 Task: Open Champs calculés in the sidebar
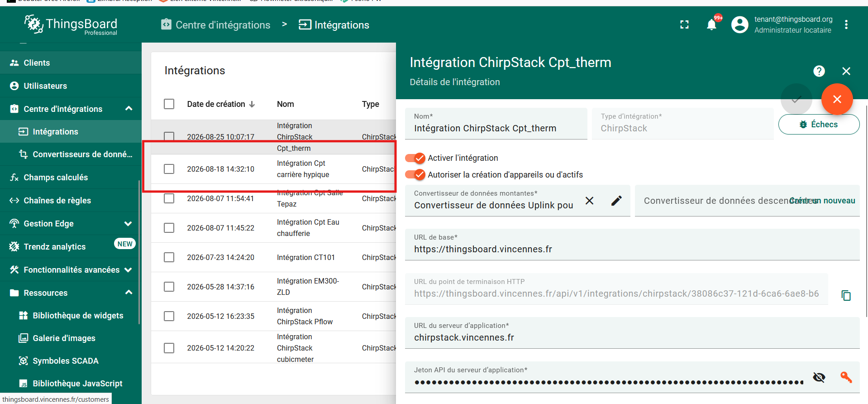71,178
